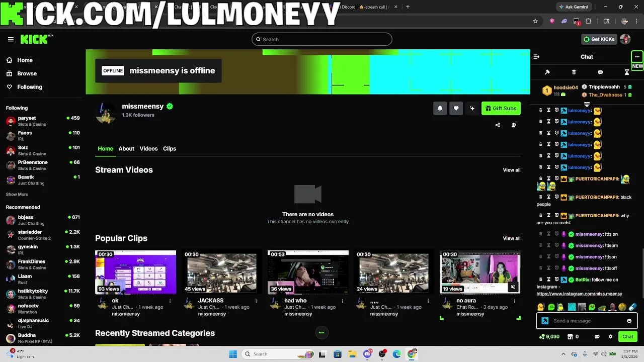
Task: Open options for the JACKASS clip
Action: [256, 301]
